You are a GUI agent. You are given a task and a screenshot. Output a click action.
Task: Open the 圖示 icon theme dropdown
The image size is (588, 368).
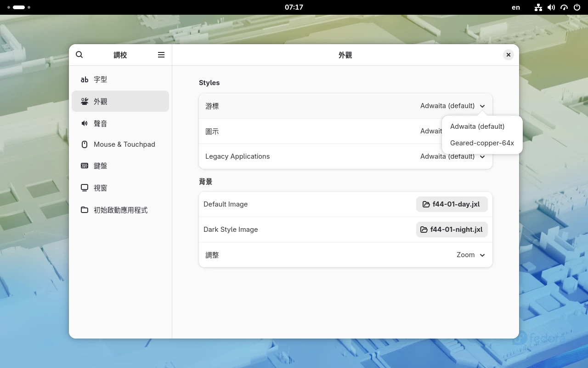click(345, 131)
